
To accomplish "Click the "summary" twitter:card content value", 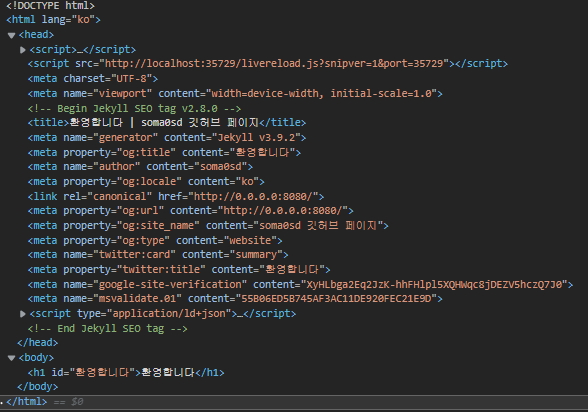I will coord(256,255).
